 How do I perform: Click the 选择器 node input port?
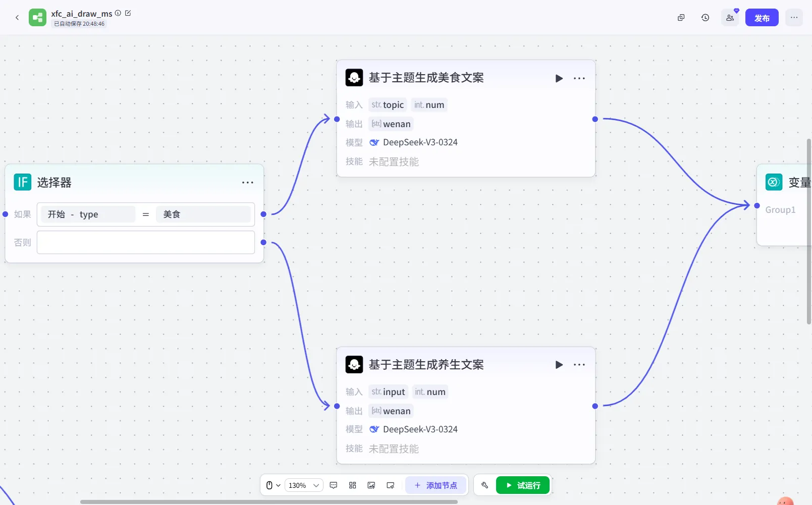pos(6,214)
